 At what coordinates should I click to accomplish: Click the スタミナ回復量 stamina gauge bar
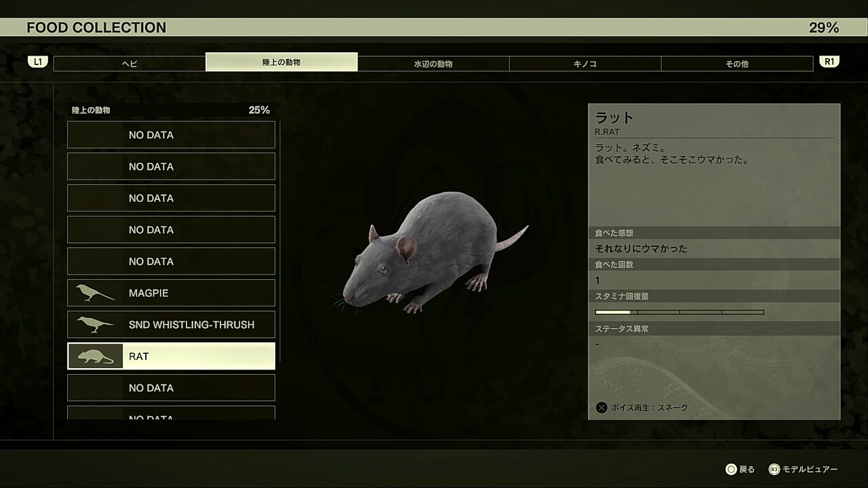[679, 312]
